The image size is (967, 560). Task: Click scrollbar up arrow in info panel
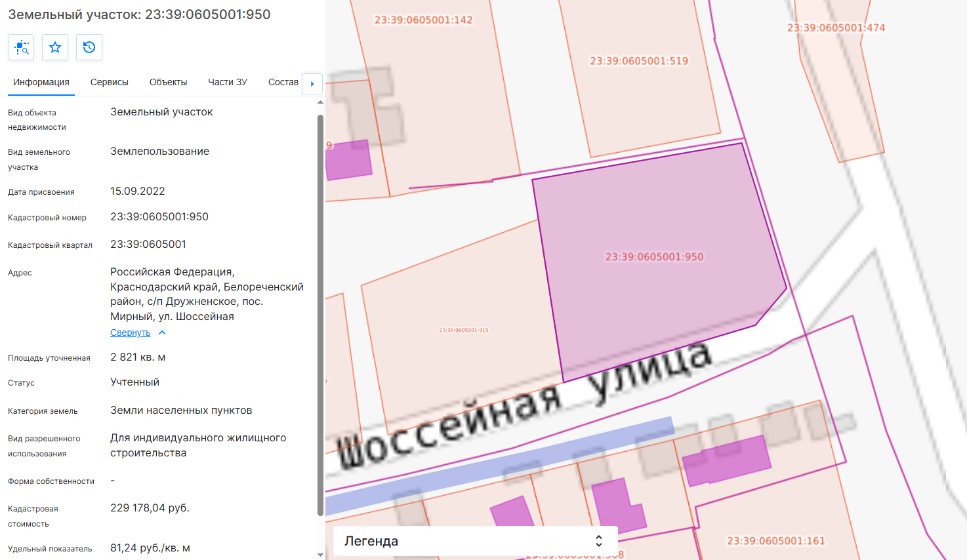(320, 102)
